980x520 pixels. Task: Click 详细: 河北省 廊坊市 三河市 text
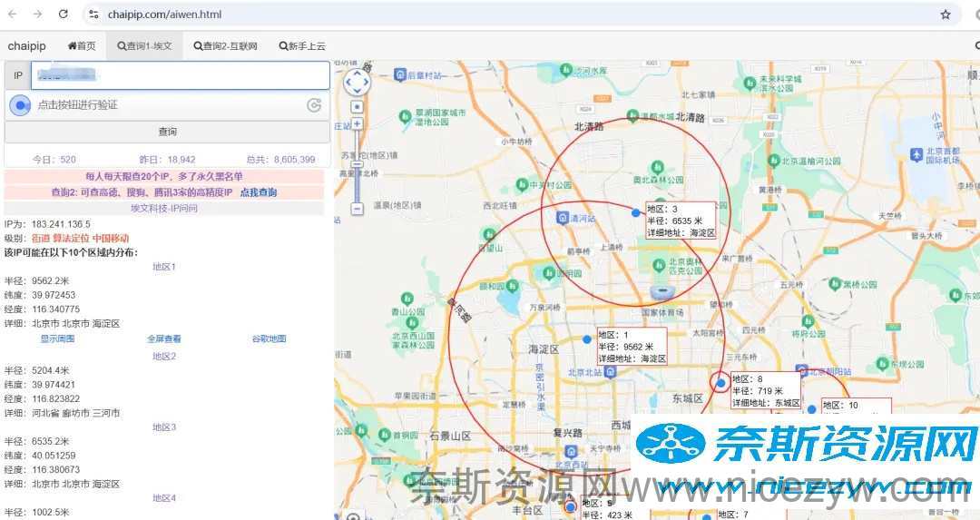click(x=63, y=413)
